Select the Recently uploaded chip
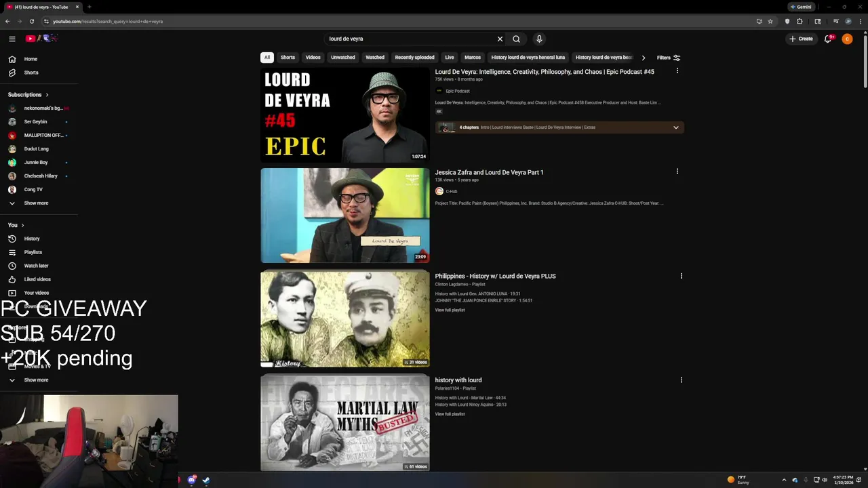The width and height of the screenshot is (868, 488). click(414, 58)
